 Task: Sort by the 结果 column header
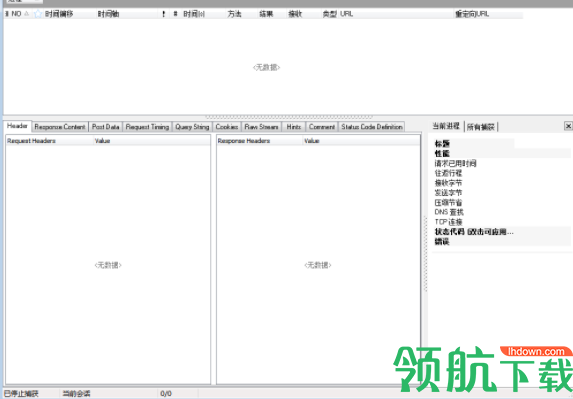tap(266, 14)
